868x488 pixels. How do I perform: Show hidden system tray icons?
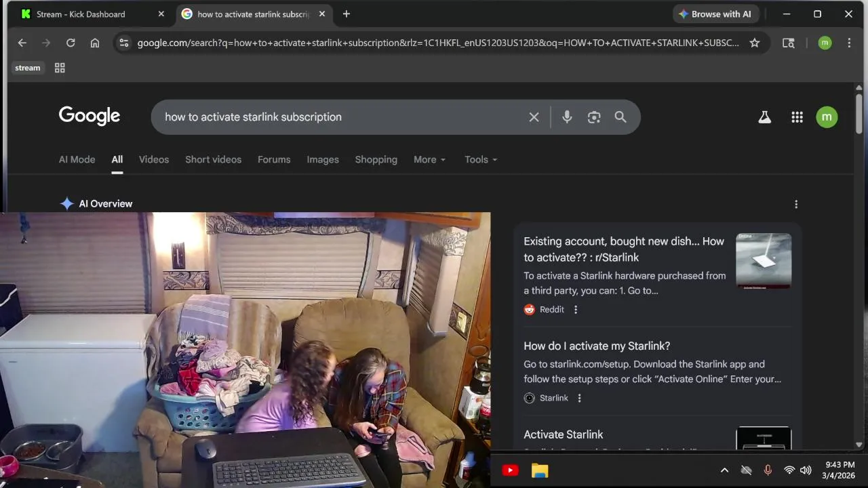tap(724, 470)
